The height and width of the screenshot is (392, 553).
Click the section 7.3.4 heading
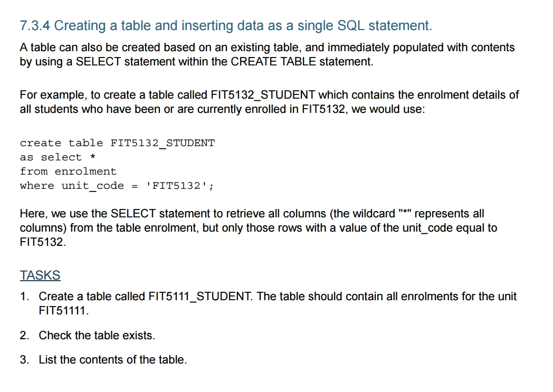226,26
